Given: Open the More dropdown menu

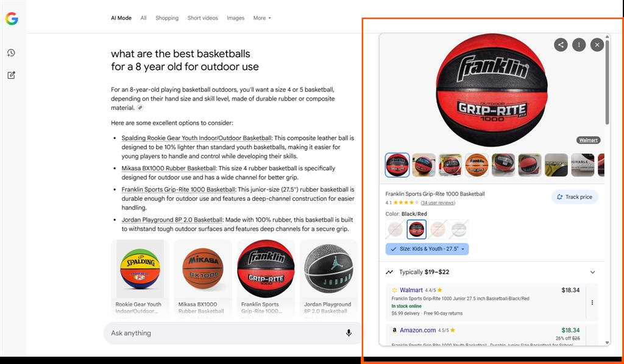Looking at the screenshot, I should click(262, 18).
